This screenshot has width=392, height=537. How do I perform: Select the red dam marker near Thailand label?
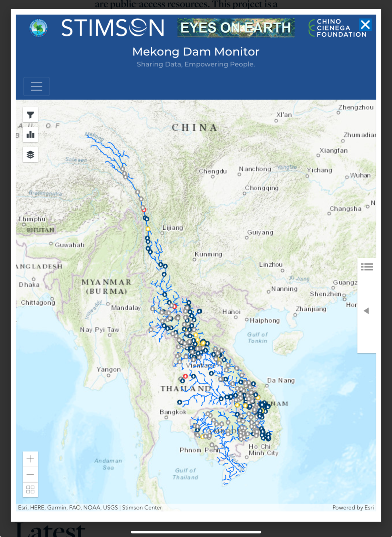(185, 376)
